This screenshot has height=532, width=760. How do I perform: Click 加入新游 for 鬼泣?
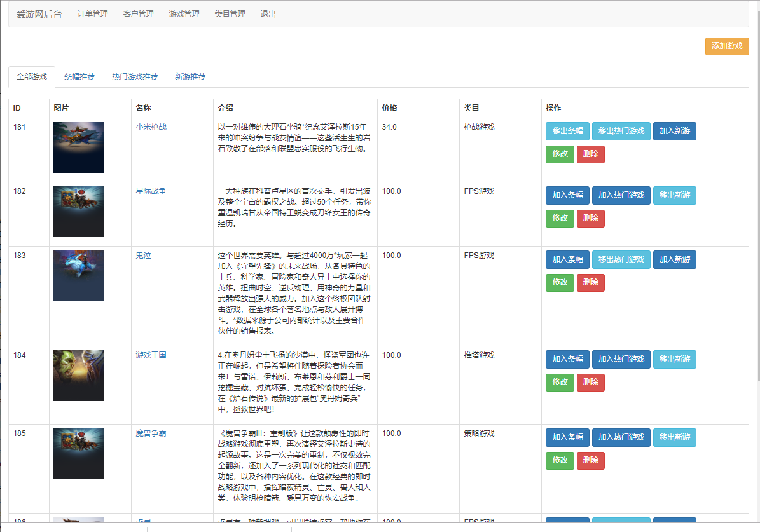(674, 259)
